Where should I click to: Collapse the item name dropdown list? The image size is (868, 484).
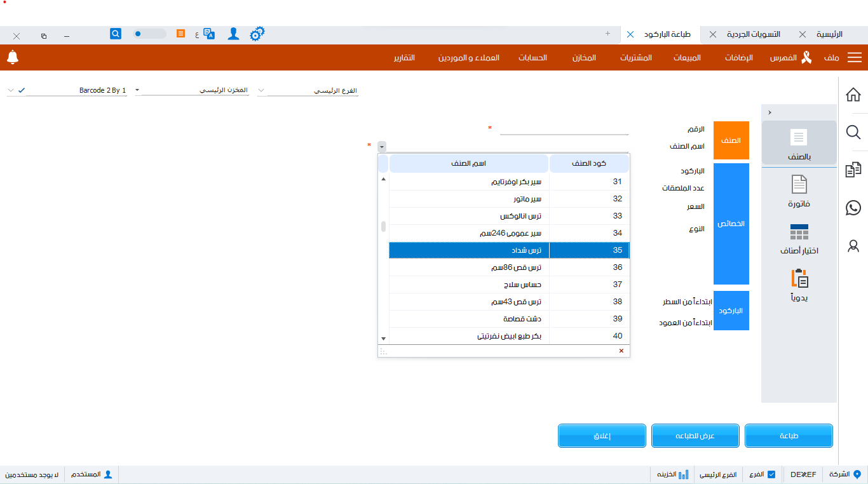(x=381, y=146)
